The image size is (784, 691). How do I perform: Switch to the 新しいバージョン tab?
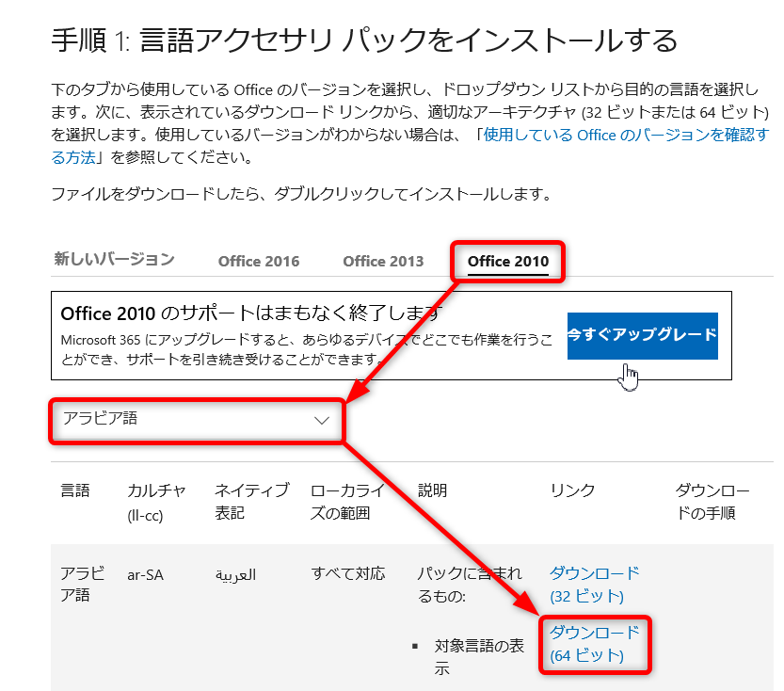click(114, 259)
